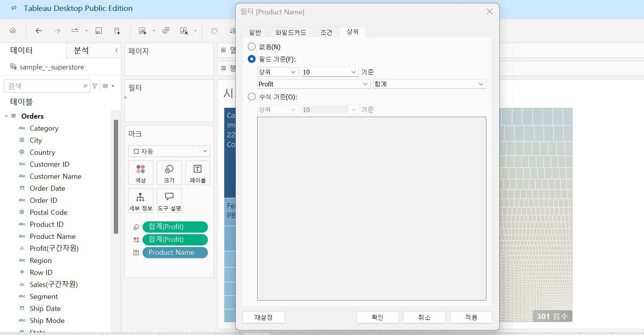Screen dimensions: 644x335
Task: Click the redo forward arrow
Action: [57, 31]
